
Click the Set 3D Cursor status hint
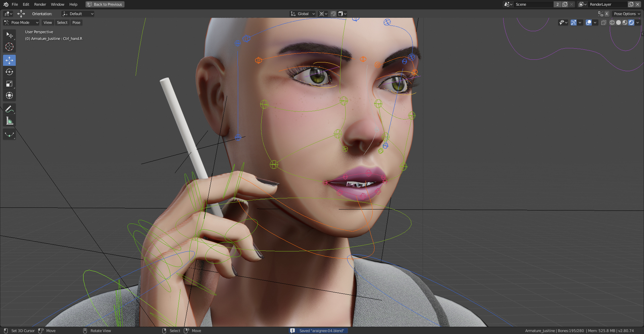(23, 331)
